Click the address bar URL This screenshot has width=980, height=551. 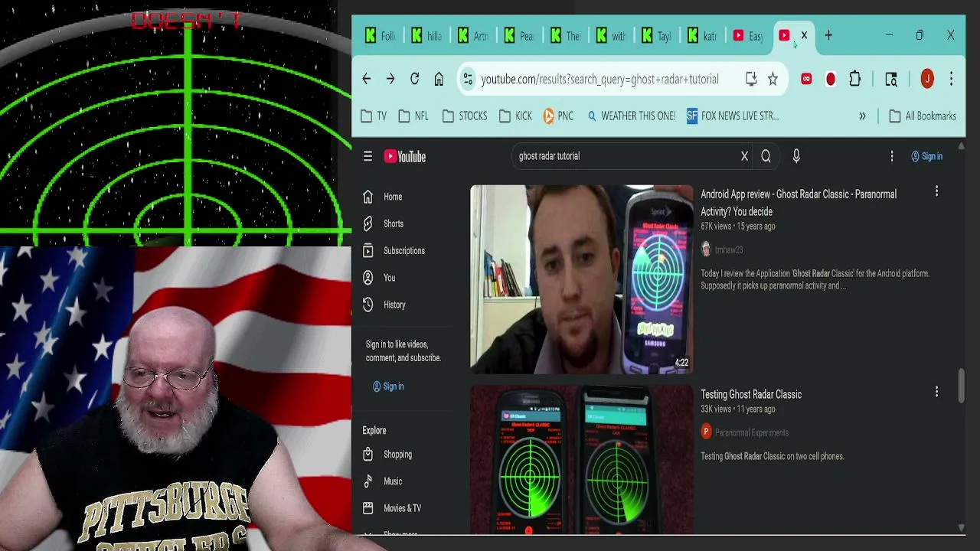[x=599, y=79]
